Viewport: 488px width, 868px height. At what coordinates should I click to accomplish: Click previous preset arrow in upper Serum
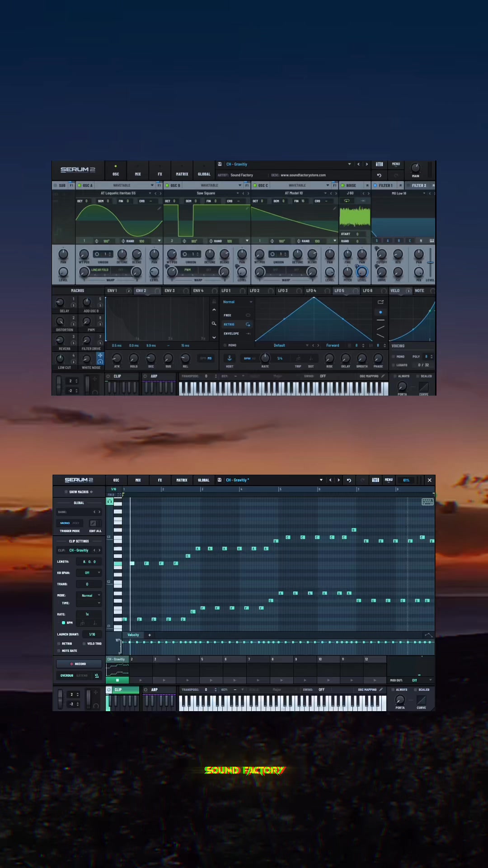pyautogui.click(x=358, y=164)
